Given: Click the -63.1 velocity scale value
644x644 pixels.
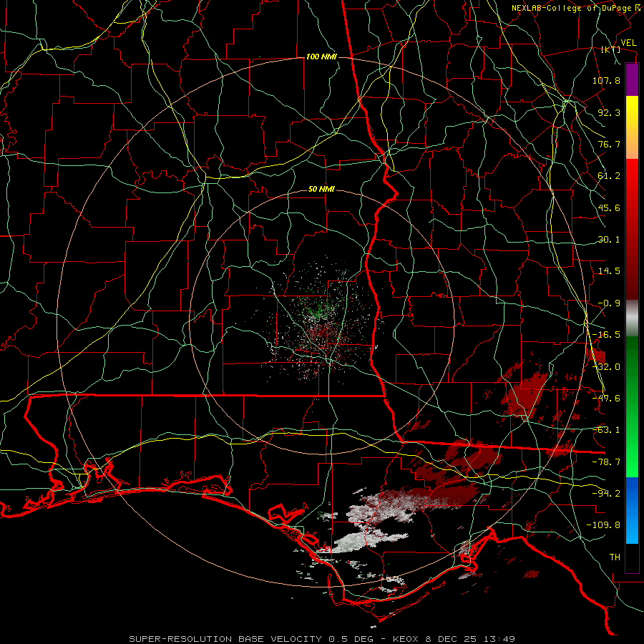Looking at the screenshot, I should tap(606, 430).
